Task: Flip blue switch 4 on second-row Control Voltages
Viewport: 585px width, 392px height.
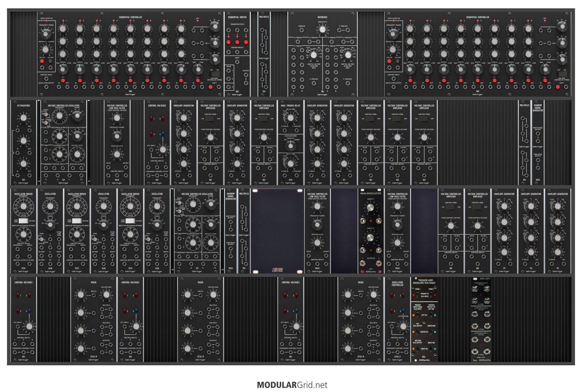Action: (163, 134)
